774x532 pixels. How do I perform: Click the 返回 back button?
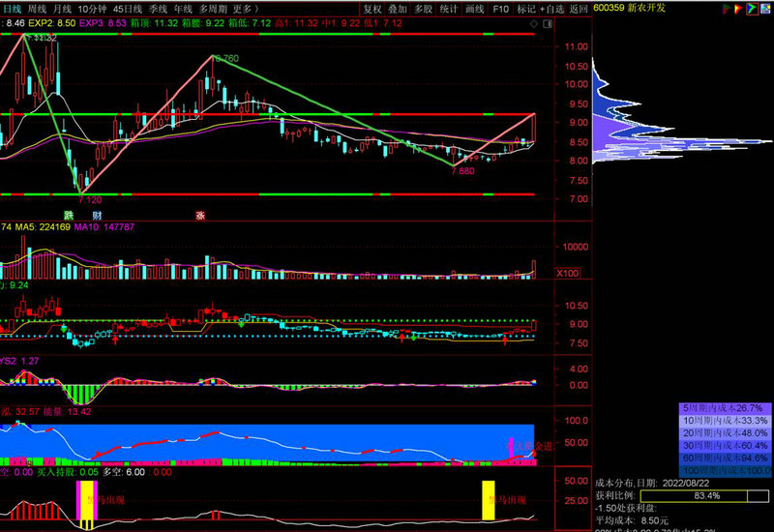pos(579,9)
